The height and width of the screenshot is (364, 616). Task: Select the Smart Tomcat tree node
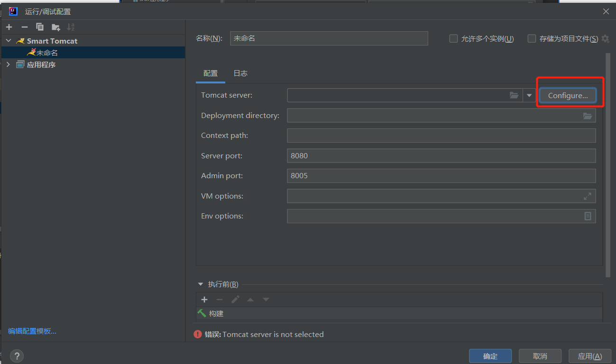tap(52, 41)
